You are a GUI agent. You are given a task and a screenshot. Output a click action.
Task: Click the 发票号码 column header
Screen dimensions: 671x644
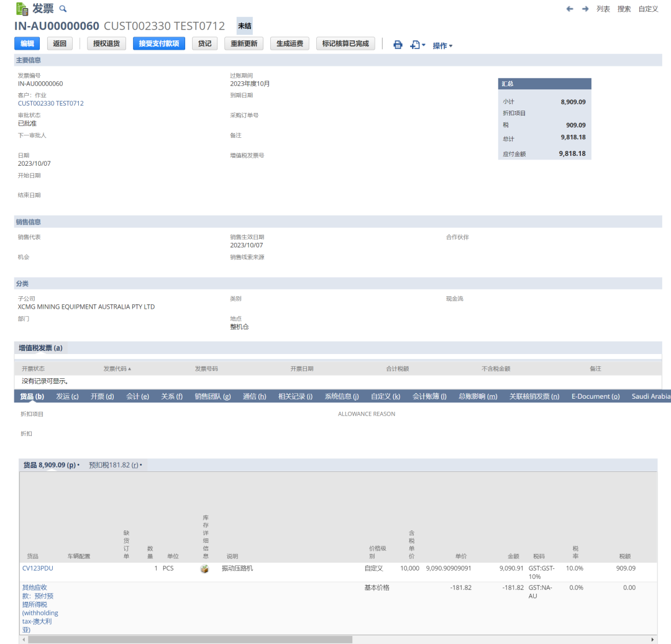tap(206, 369)
